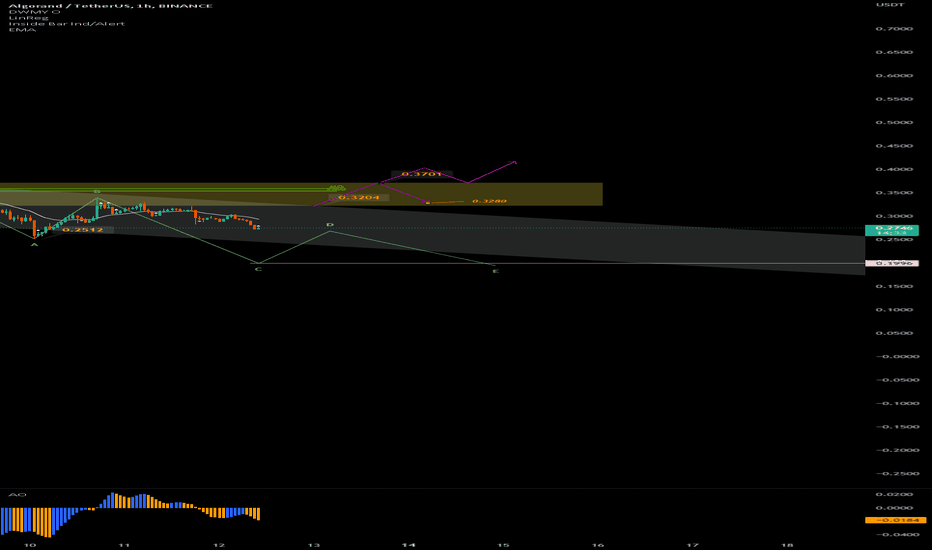Click the USDT currency label on price axis
Screen dimensions: 932x550
890,5
